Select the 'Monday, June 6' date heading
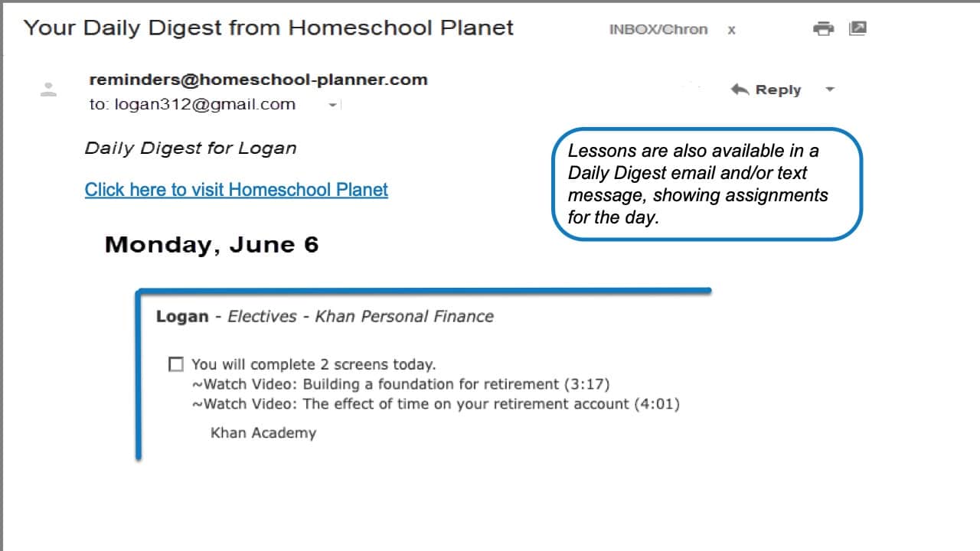This screenshot has height=551, width=980. pyautogui.click(x=211, y=244)
